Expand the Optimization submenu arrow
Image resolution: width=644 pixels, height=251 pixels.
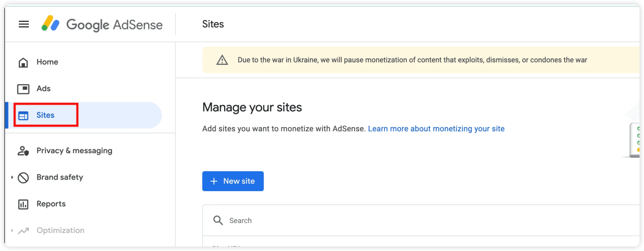pos(12,231)
